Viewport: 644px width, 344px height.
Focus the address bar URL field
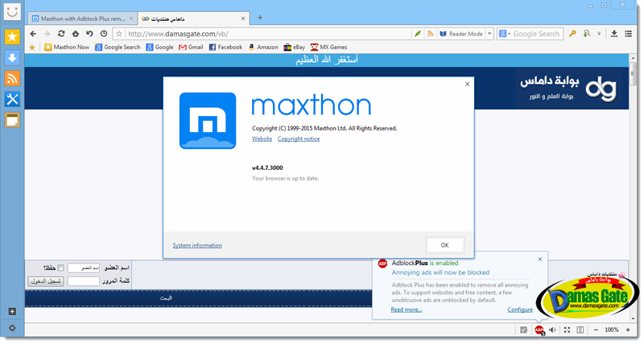coord(268,34)
